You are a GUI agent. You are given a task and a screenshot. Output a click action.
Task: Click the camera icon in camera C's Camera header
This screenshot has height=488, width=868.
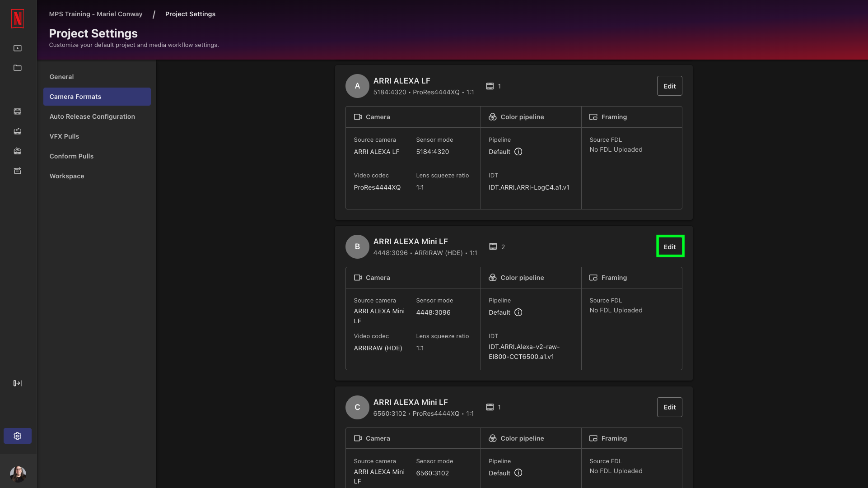[358, 438]
